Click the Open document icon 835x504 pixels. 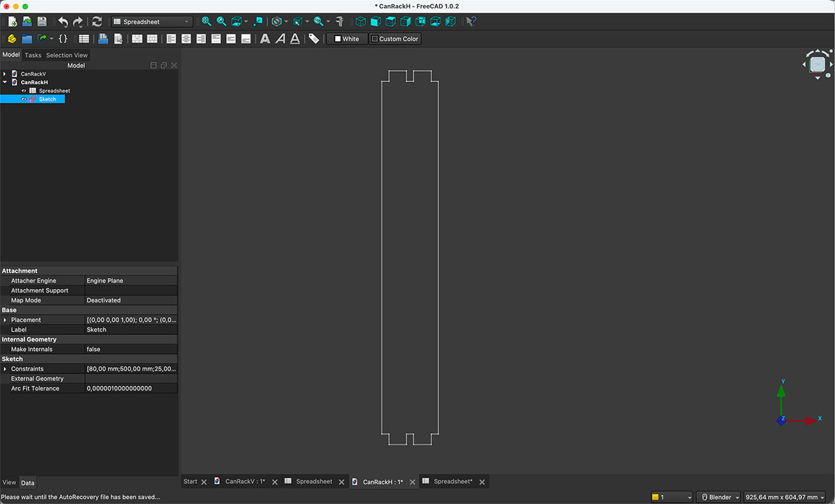pos(27,22)
